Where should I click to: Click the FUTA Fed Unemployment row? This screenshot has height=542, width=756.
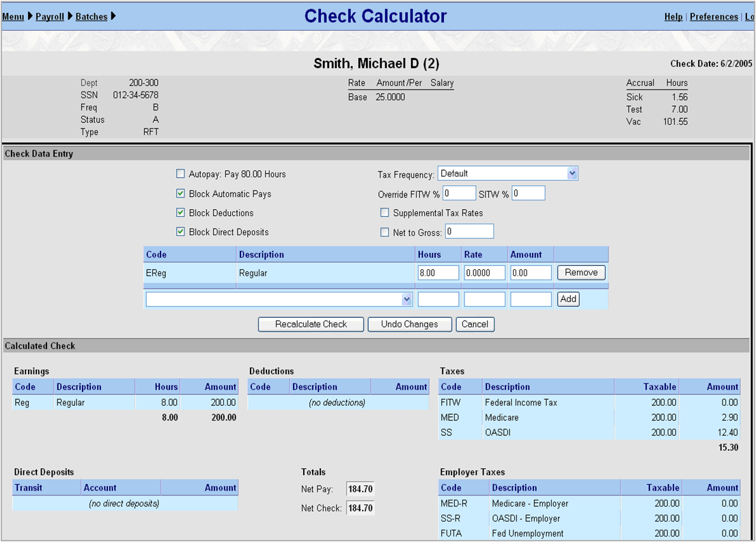pyautogui.click(x=589, y=533)
